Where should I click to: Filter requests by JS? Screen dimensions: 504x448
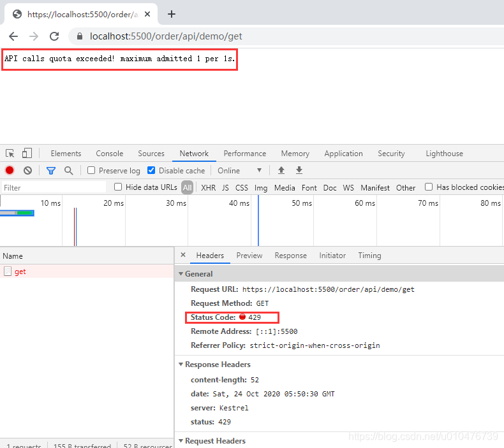[225, 187]
